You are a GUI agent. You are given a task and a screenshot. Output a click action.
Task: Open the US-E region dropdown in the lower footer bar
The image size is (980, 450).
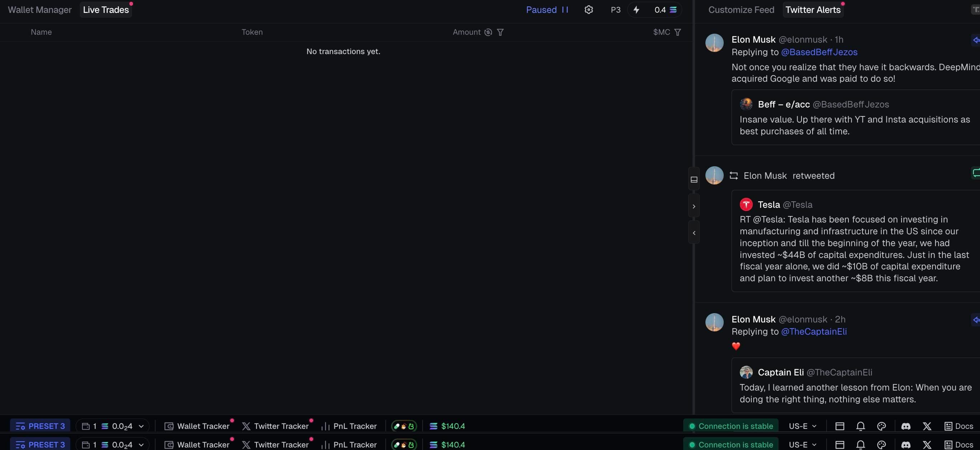(802, 445)
